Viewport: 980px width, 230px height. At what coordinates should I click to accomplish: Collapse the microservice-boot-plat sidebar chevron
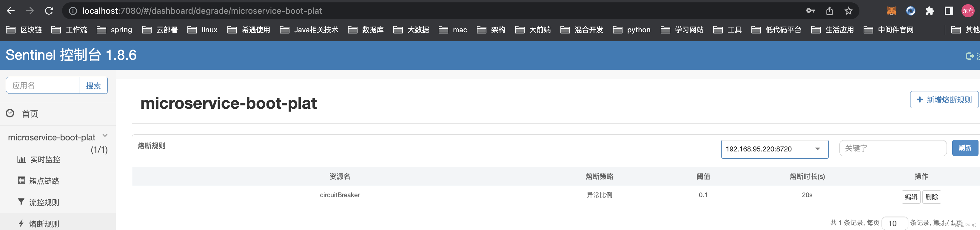tap(105, 136)
